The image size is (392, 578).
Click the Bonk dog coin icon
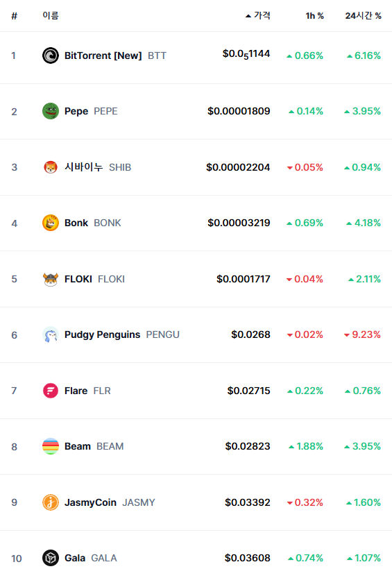coord(51,223)
